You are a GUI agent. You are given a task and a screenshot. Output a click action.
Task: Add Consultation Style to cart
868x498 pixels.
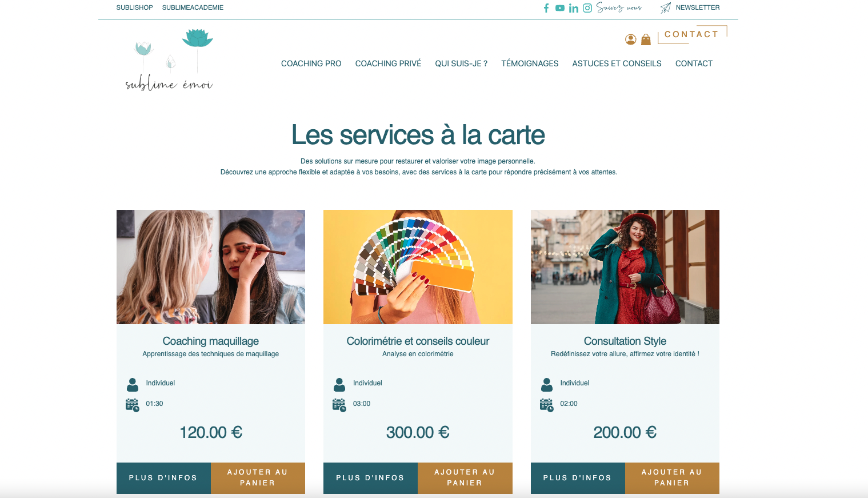(x=672, y=478)
